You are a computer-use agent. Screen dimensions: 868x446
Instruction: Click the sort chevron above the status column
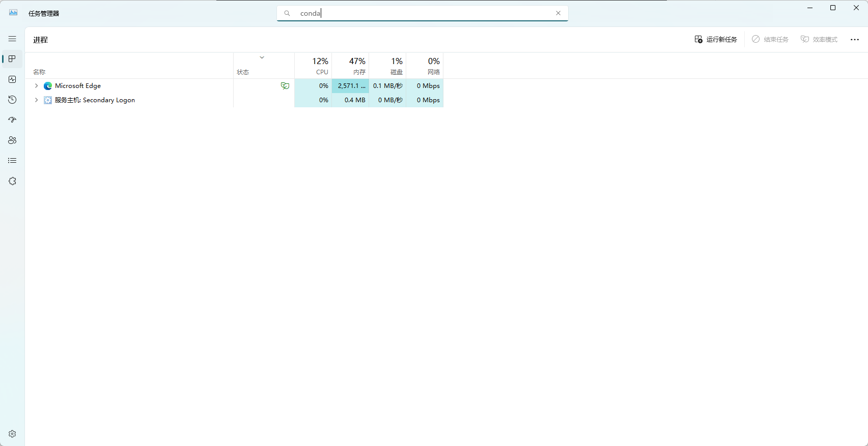(x=262, y=57)
